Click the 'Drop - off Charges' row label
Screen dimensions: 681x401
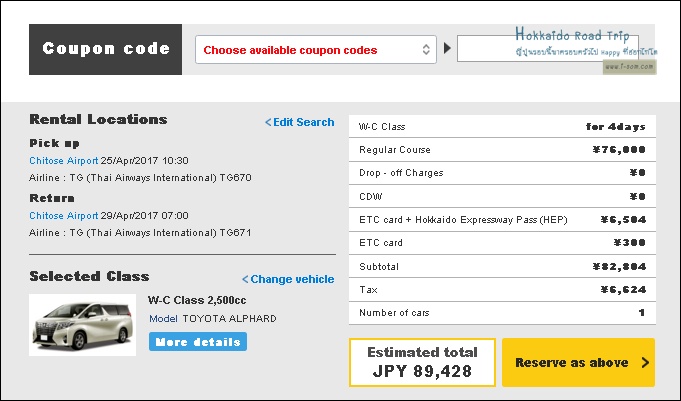tap(401, 173)
